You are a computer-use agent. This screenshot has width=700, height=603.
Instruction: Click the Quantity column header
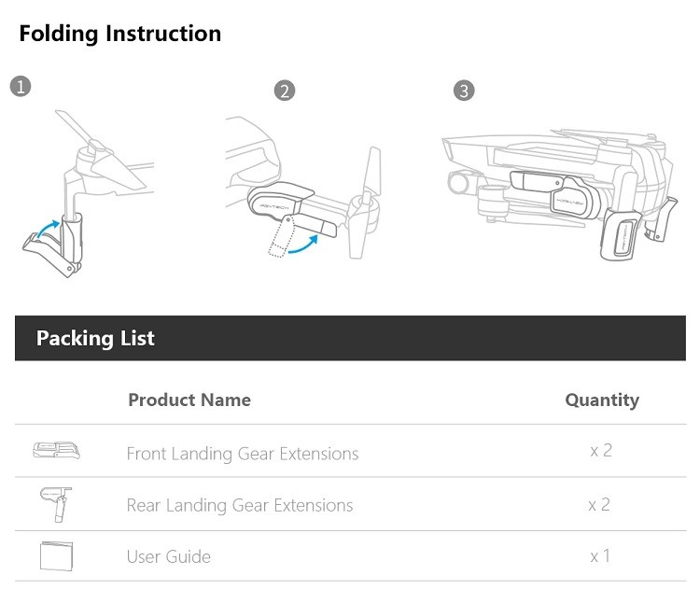(x=602, y=400)
